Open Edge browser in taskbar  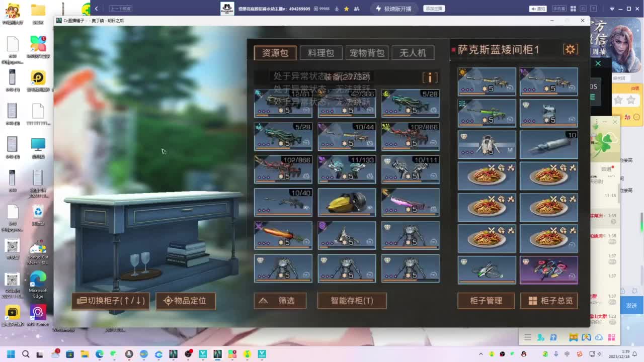[99, 354]
